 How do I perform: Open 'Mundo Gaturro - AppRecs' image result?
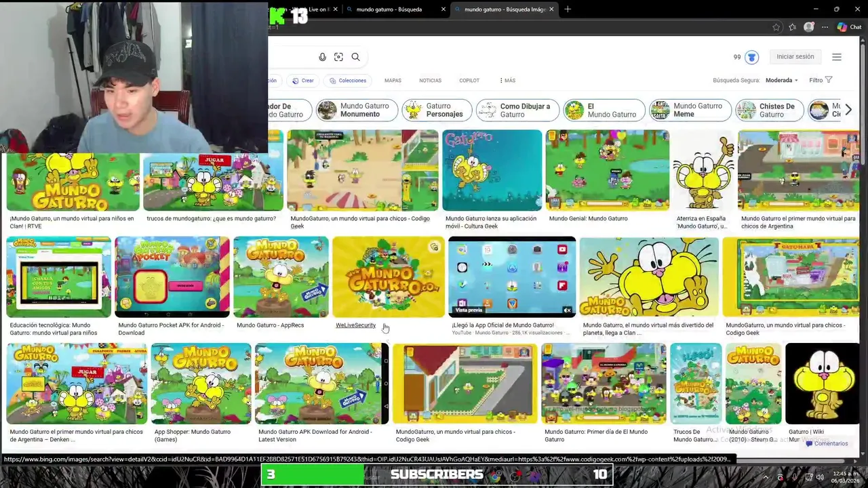point(281,277)
